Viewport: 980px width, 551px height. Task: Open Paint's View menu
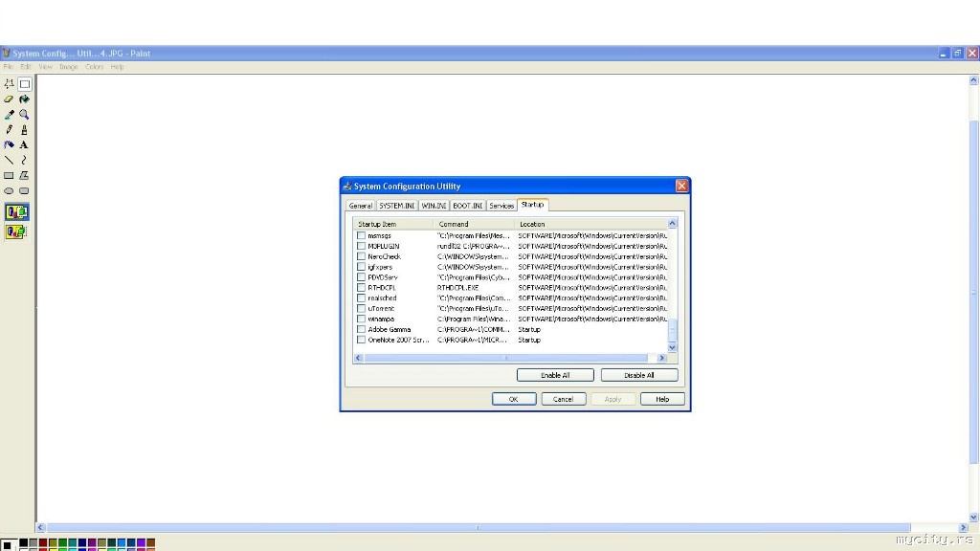(45, 67)
